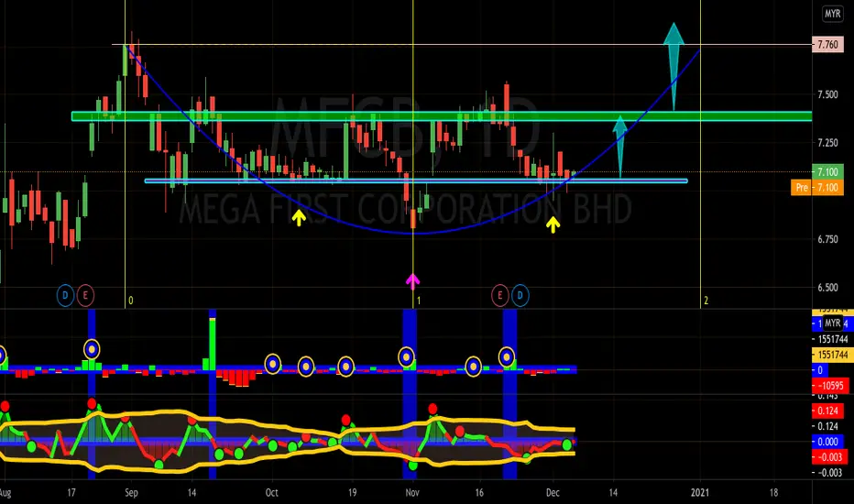Click the 6.750 price scale value
Viewport: 854px width, 504px height.
pyautogui.click(x=827, y=238)
